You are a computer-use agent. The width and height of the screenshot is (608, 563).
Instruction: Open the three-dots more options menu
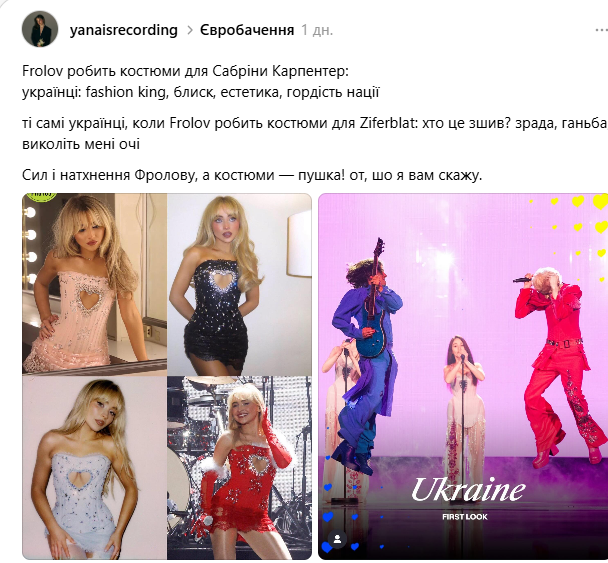(602, 30)
